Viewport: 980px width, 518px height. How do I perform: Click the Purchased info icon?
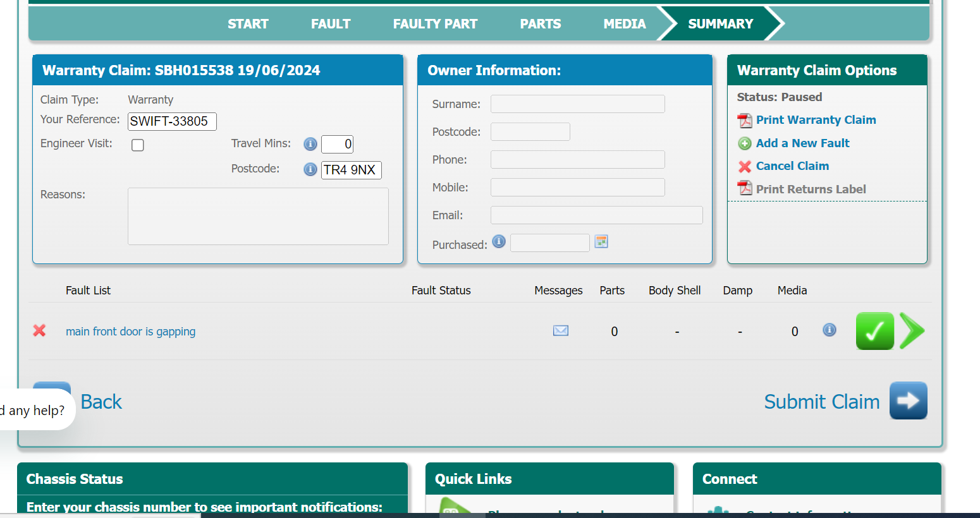[499, 242]
